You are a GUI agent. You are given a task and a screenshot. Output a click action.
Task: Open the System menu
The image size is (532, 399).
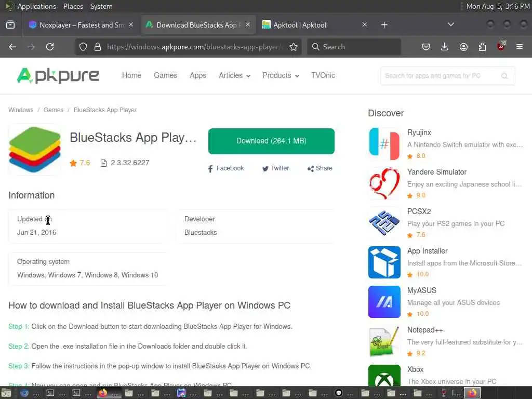point(101,6)
